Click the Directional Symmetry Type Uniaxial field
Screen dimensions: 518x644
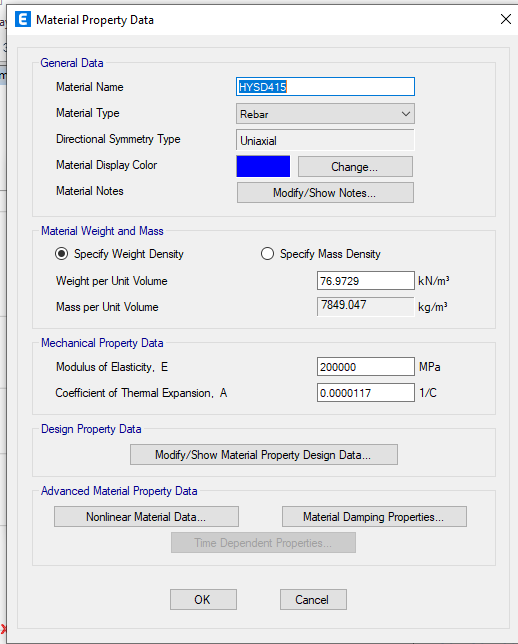point(325,140)
